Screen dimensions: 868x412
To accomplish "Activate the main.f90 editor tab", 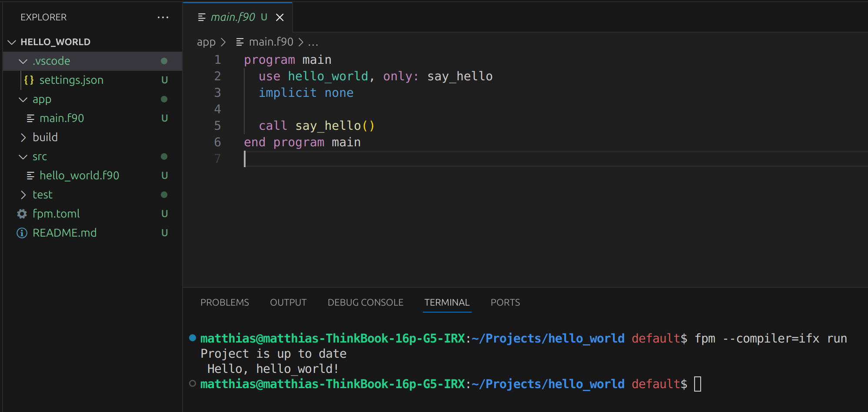I will (238, 17).
